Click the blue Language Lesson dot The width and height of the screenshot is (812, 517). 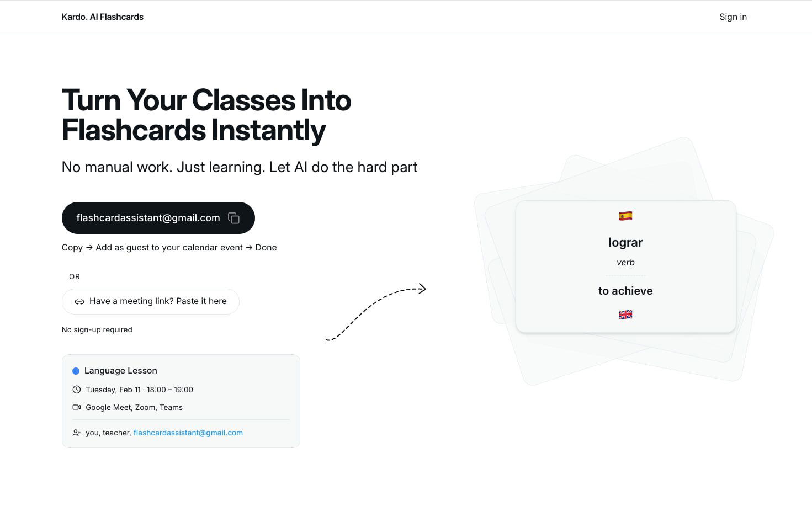[x=76, y=371]
